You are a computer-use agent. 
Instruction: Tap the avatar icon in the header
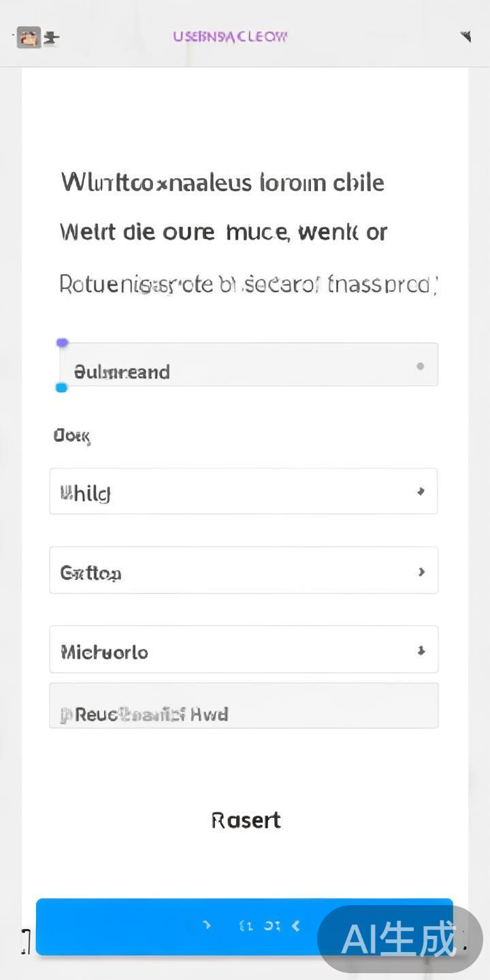(x=29, y=37)
